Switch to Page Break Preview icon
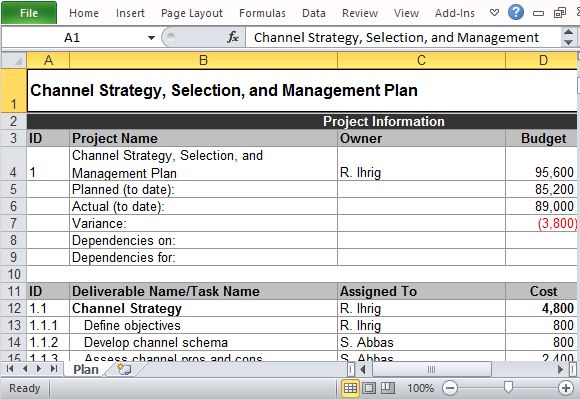The image size is (580, 400). pos(388,388)
